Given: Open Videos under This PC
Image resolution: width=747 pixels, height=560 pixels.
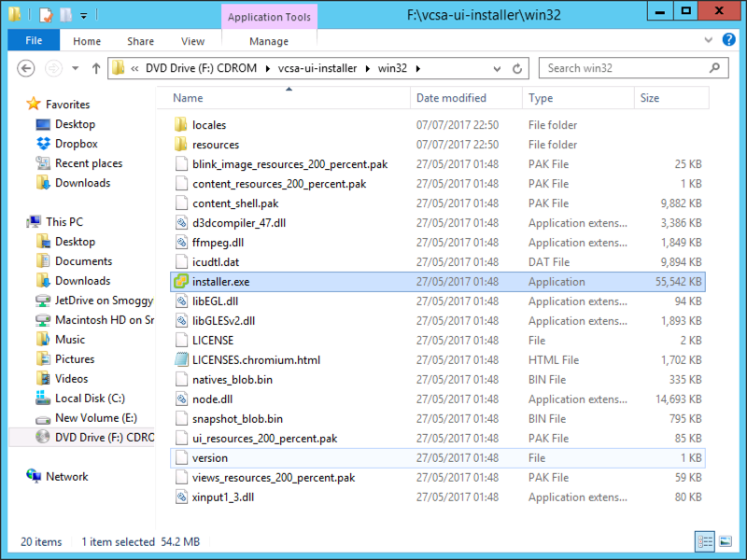Looking at the screenshot, I should pos(72,379).
